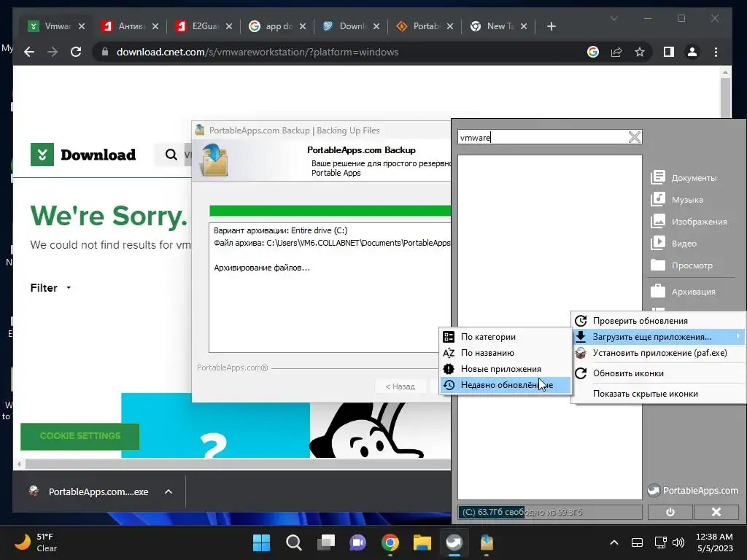Click the share page icon in address bar
This screenshot has width=747, height=560.
[x=616, y=52]
